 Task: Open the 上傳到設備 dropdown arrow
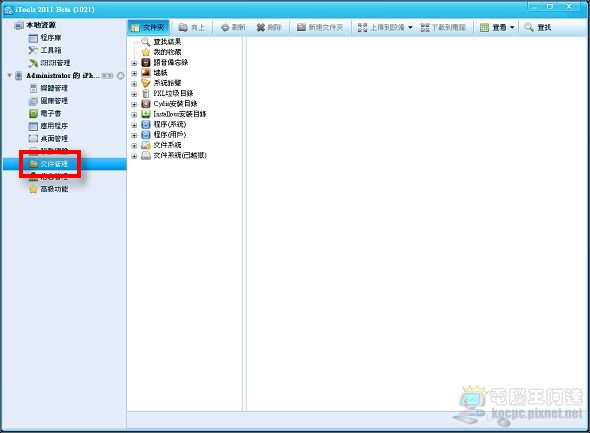[x=411, y=27]
